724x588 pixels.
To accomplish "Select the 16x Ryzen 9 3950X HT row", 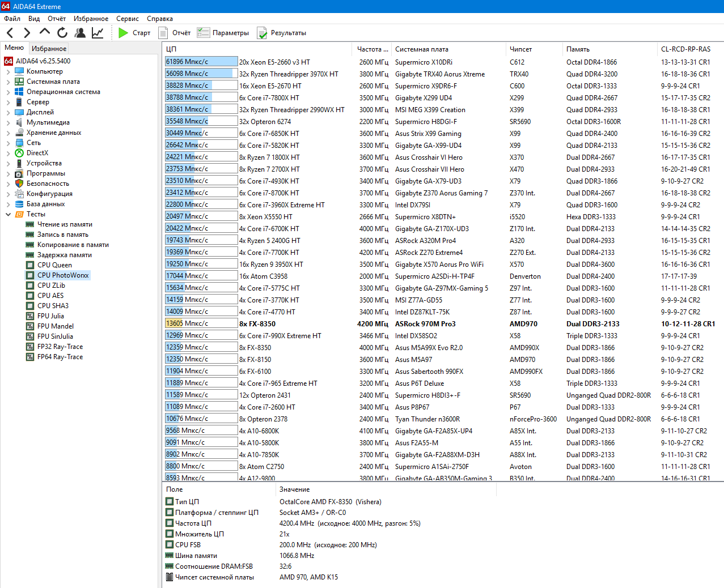I will coord(442,264).
